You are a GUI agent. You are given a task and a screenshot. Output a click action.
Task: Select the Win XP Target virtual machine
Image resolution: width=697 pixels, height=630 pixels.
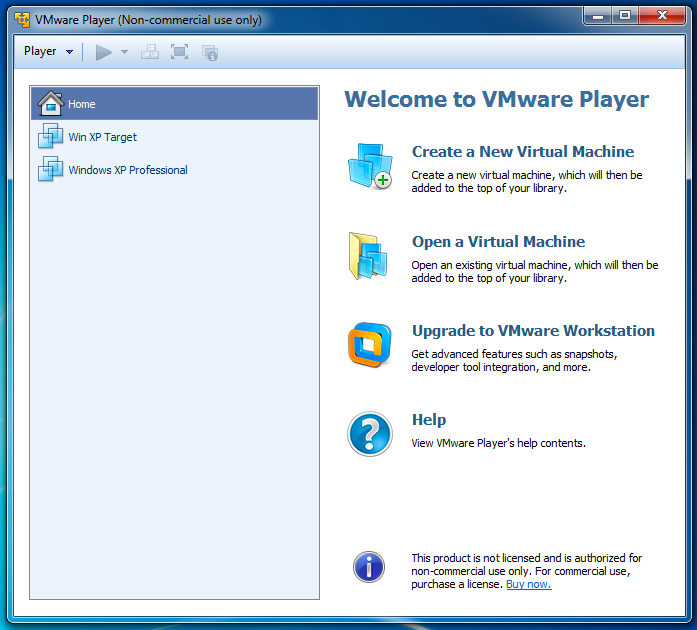tap(102, 137)
